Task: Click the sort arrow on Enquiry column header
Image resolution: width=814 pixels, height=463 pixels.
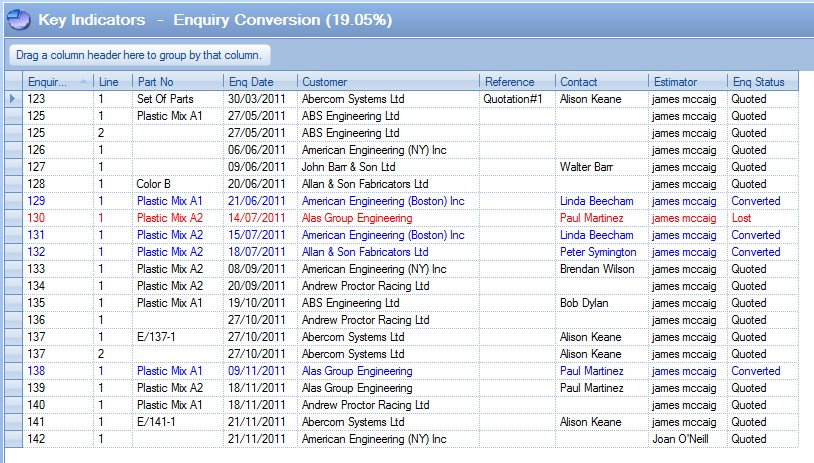Action: point(82,82)
